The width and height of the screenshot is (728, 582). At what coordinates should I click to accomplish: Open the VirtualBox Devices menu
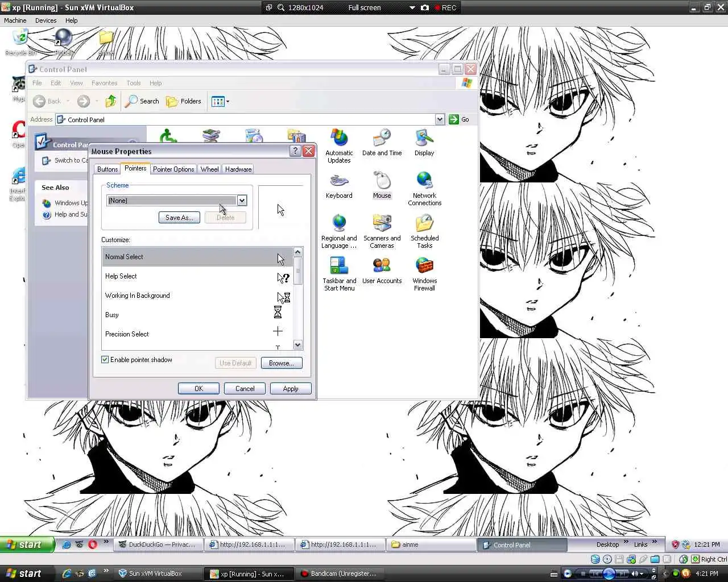45,20
